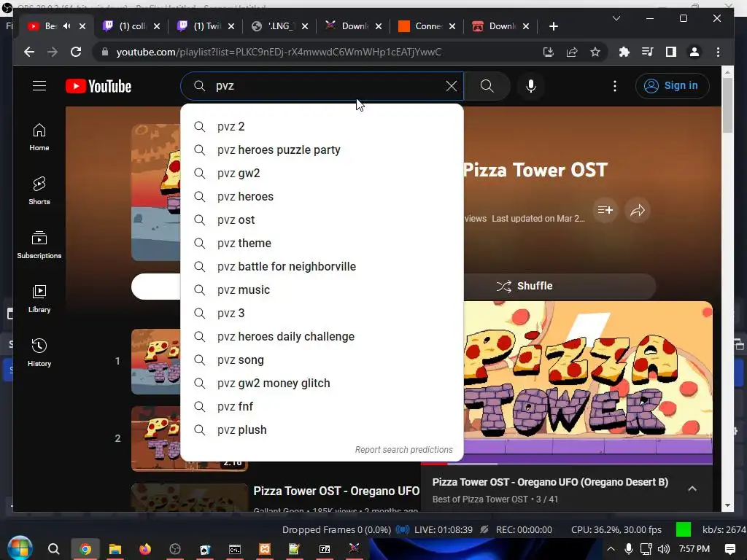Clear the pvz search text with X

point(451,86)
